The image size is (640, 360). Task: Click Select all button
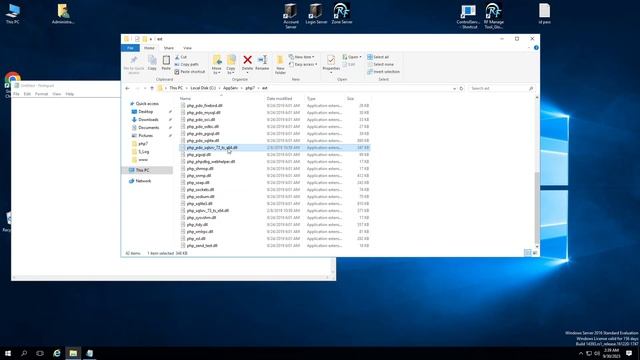[378, 57]
